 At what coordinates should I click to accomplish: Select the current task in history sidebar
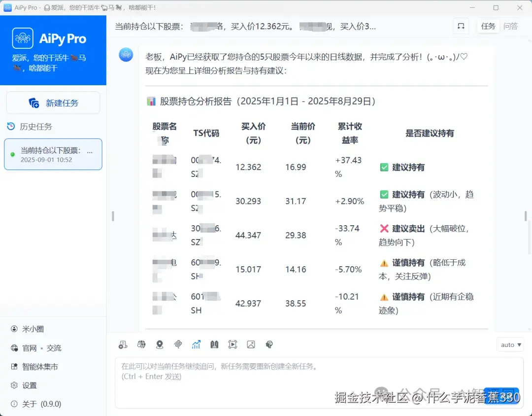[x=53, y=154]
